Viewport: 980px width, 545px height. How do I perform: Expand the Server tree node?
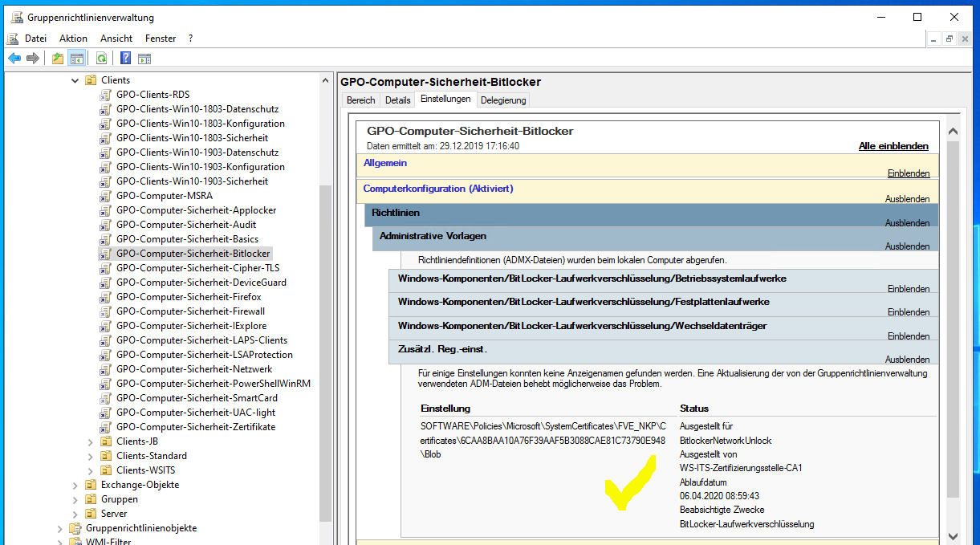click(75, 514)
